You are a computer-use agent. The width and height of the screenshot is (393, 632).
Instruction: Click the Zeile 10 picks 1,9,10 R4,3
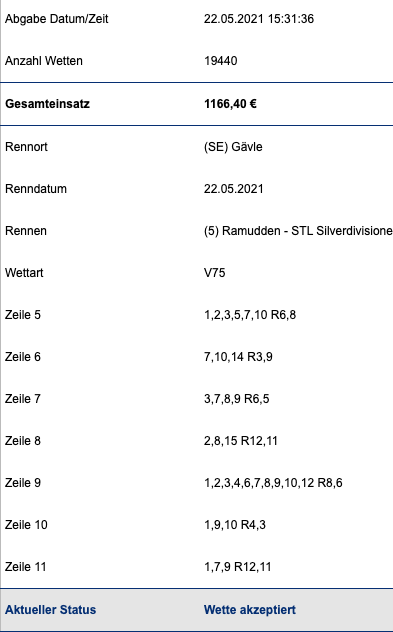pos(235,525)
